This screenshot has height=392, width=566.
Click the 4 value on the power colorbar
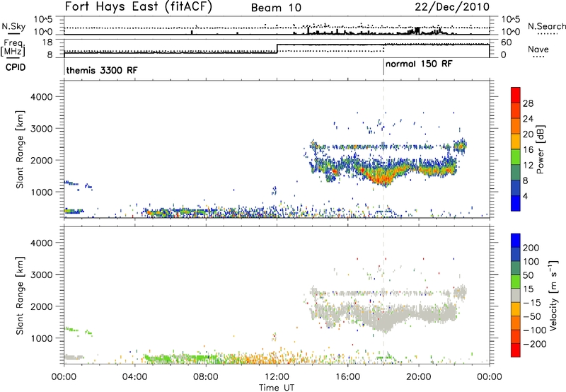tap(526, 196)
